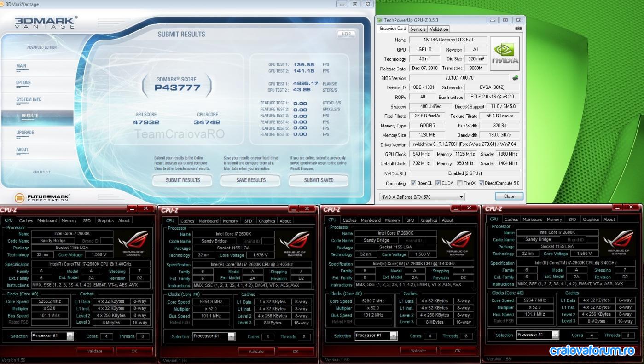Click the Release Date field Dec 07, 2010
The width and height of the screenshot is (644, 364).
[425, 68]
